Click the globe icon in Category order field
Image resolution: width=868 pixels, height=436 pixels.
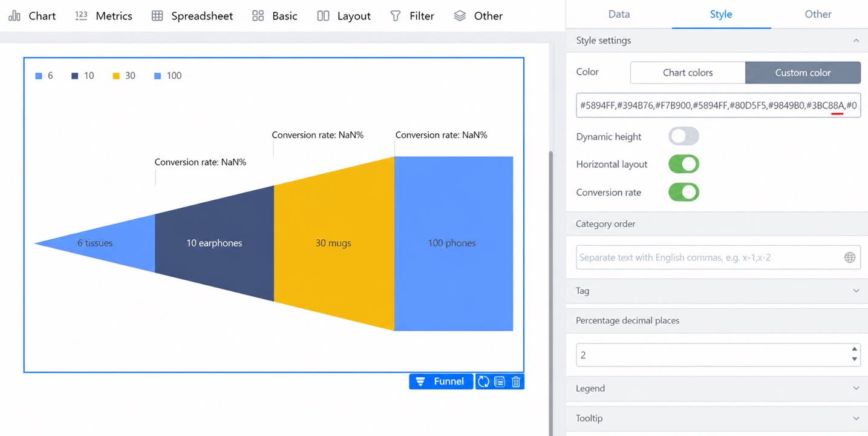[850, 257]
